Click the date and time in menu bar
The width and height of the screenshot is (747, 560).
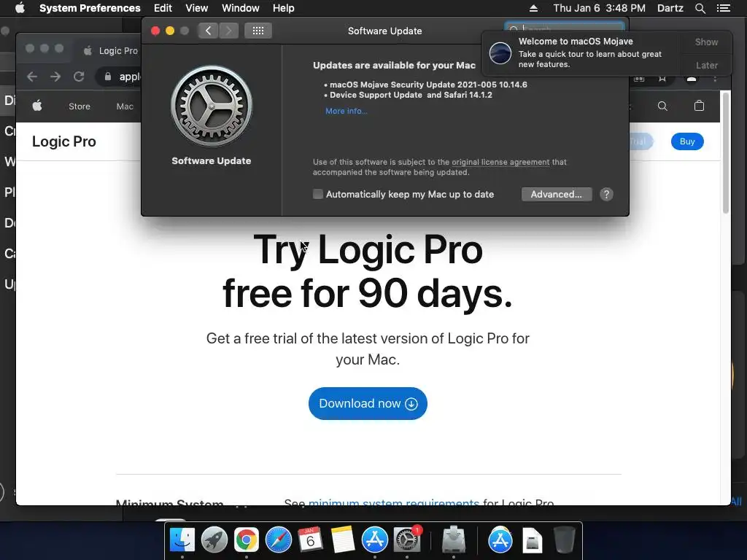600,8
